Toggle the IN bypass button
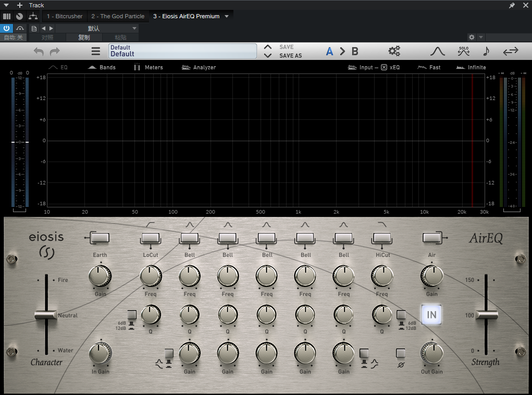The image size is (532, 395). 431,315
